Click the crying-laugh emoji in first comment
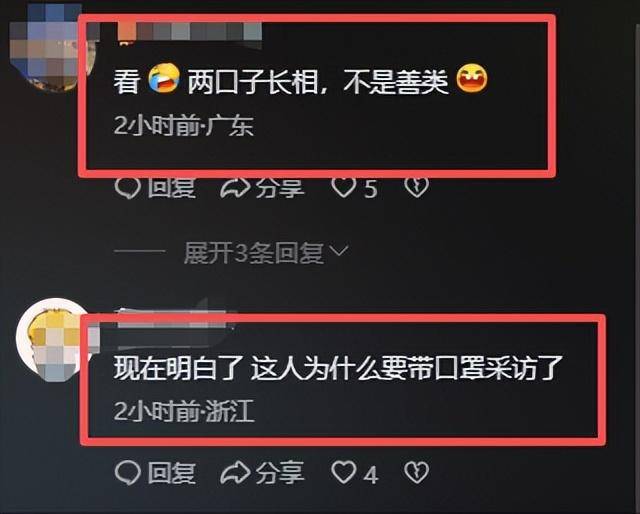Viewport: 640px width, 514px height. coord(164,78)
